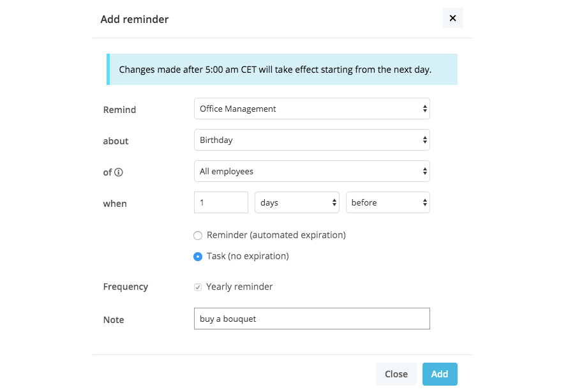Click the "Add reminder" dialog title
The width and height of the screenshot is (568, 392).
pos(135,19)
